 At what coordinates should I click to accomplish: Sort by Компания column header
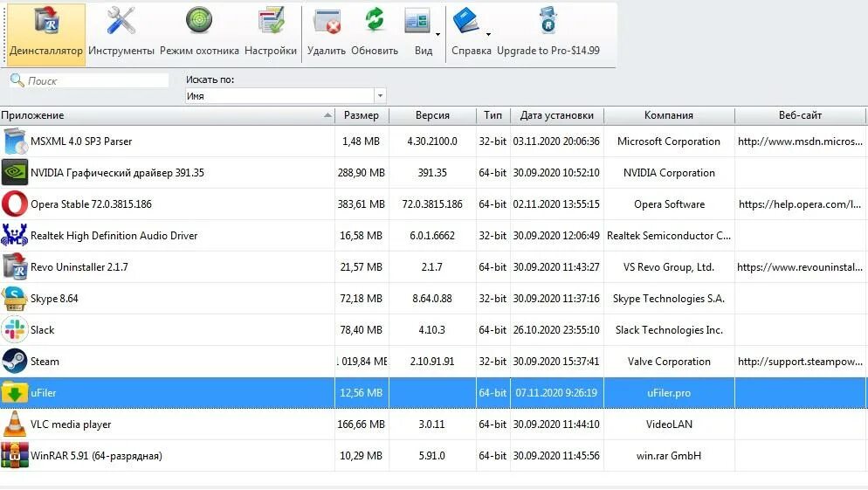coord(669,115)
